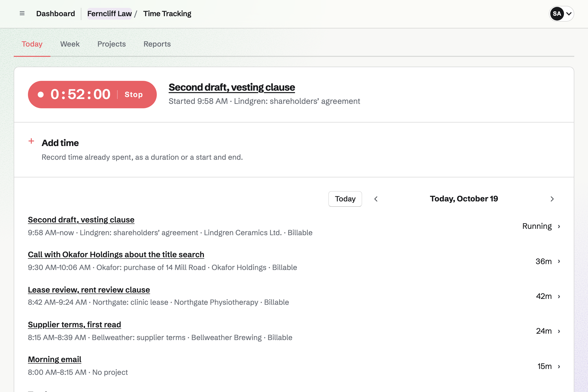
Task: Expand the 15m Morning email entry chevron
Action: point(559,367)
